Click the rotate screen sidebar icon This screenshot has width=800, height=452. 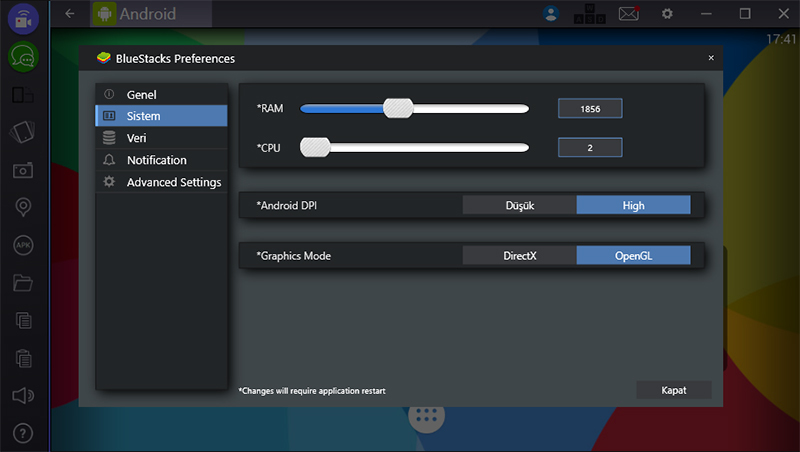23,132
